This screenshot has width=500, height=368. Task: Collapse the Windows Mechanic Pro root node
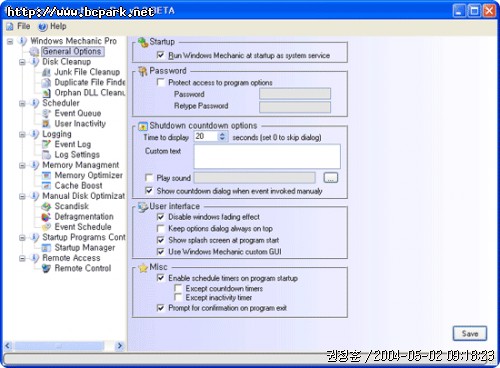(10, 41)
